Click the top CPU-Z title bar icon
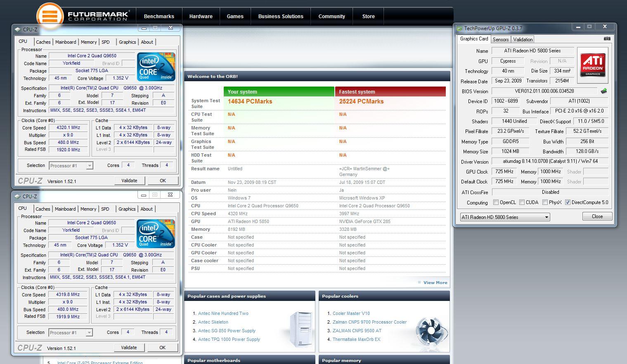 pyautogui.click(x=17, y=29)
